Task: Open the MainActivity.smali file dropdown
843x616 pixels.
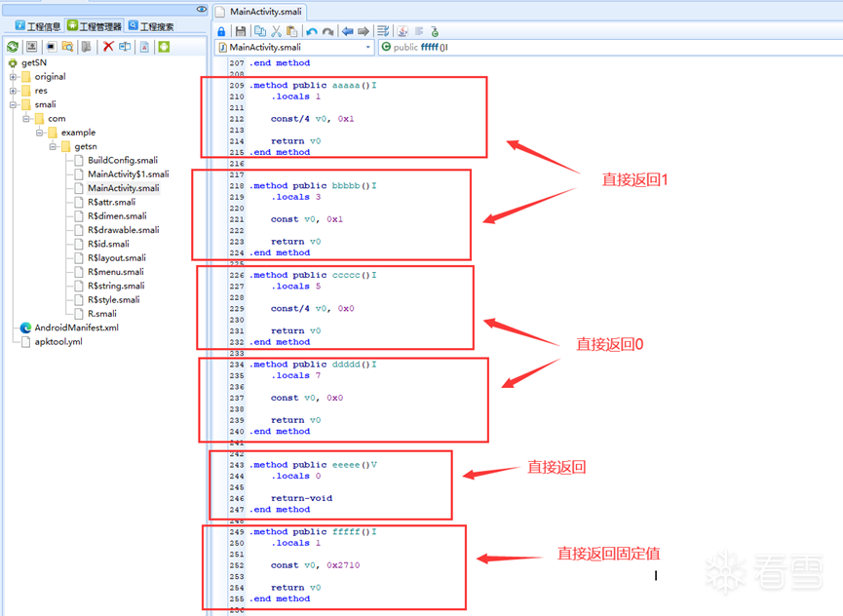Action: pyautogui.click(x=294, y=48)
